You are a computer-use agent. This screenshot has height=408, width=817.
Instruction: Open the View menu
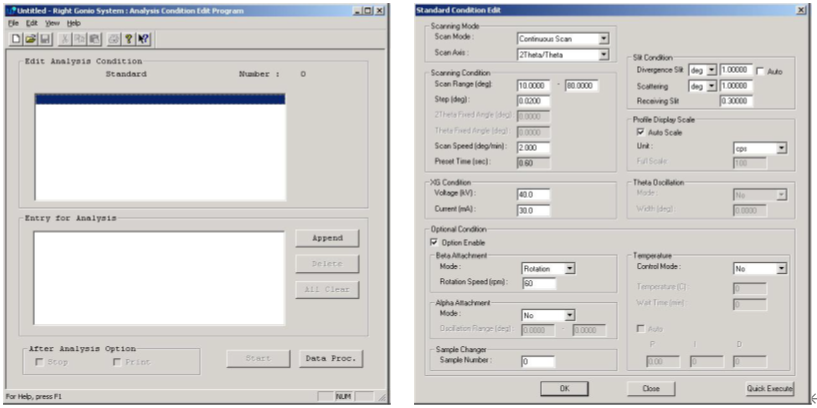[52, 22]
